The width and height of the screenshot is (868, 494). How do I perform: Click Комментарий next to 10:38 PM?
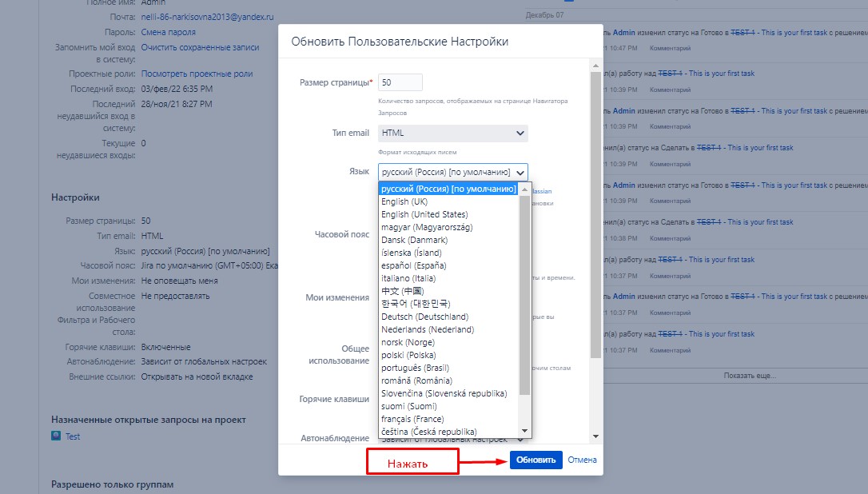tap(670, 239)
